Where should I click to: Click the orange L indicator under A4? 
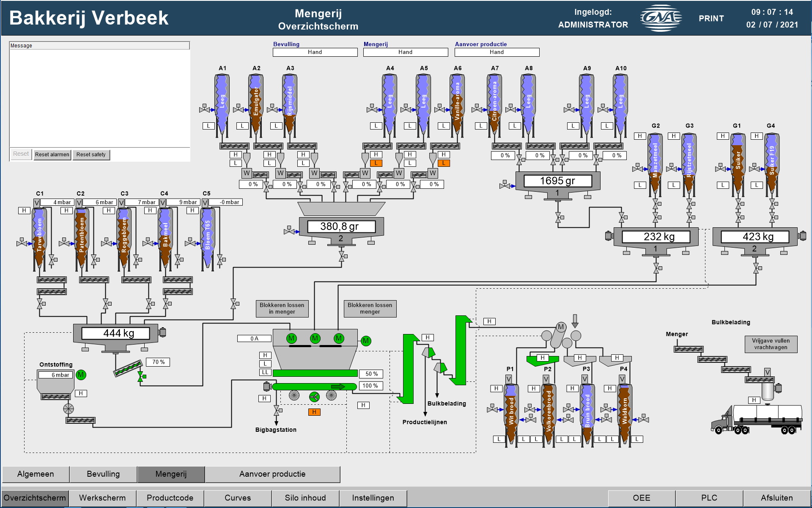(x=376, y=163)
